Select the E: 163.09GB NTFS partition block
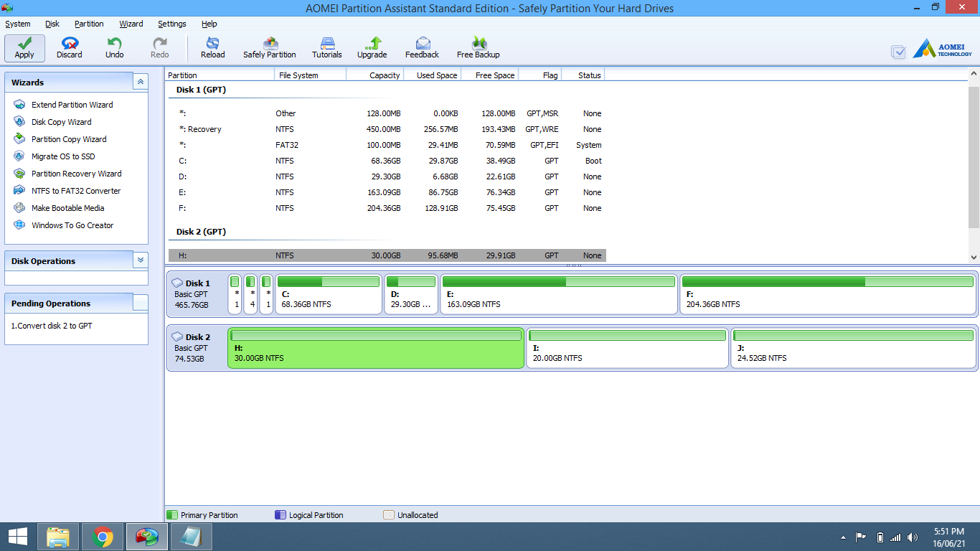This screenshot has height=551, width=980. click(559, 294)
